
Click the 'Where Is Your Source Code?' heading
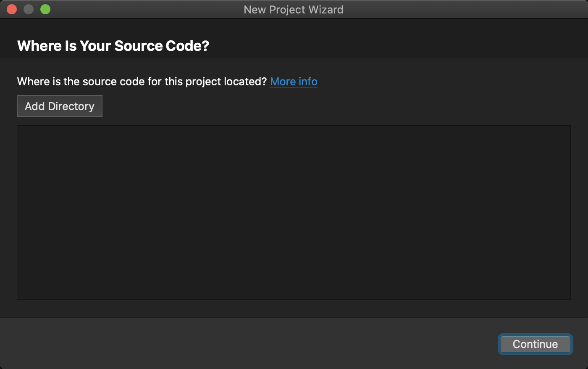pos(113,46)
